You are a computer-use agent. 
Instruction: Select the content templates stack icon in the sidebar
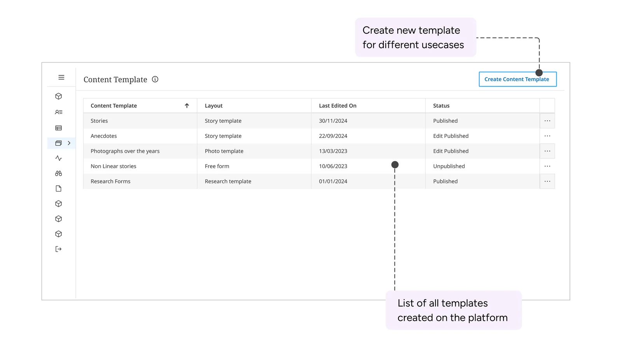coord(59,143)
